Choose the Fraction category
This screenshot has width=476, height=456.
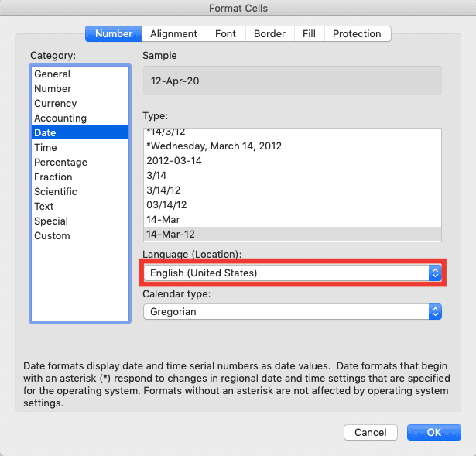pyautogui.click(x=80, y=177)
